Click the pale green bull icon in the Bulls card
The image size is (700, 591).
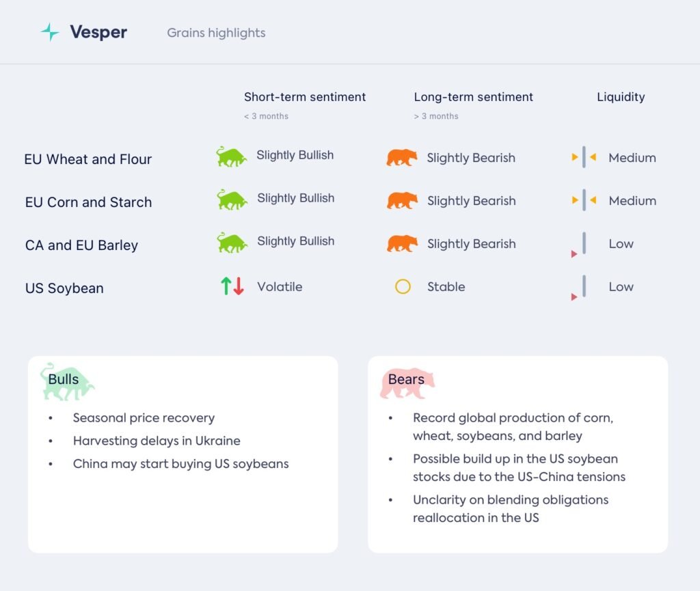pos(65,381)
